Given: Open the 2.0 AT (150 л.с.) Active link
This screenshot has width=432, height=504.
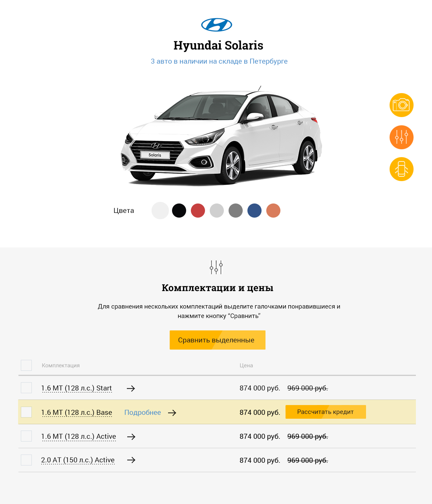Looking at the screenshot, I should [x=78, y=460].
